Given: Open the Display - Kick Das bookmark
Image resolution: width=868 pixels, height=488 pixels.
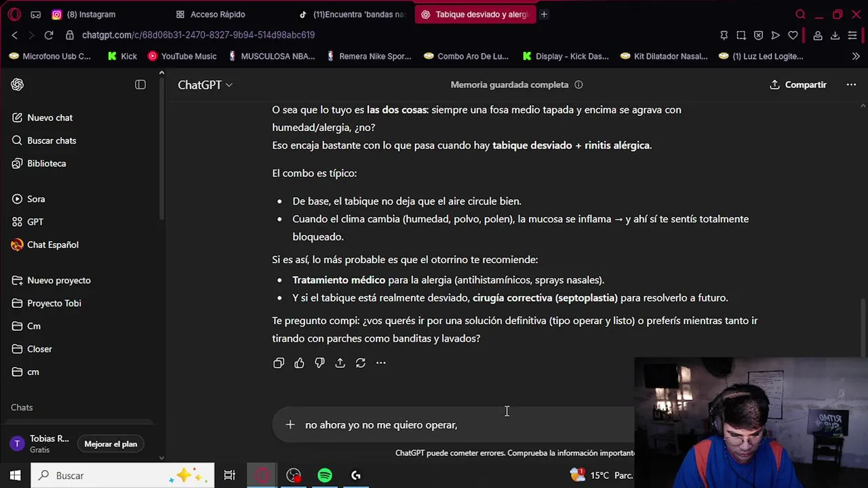Looking at the screenshot, I should click(x=566, y=56).
